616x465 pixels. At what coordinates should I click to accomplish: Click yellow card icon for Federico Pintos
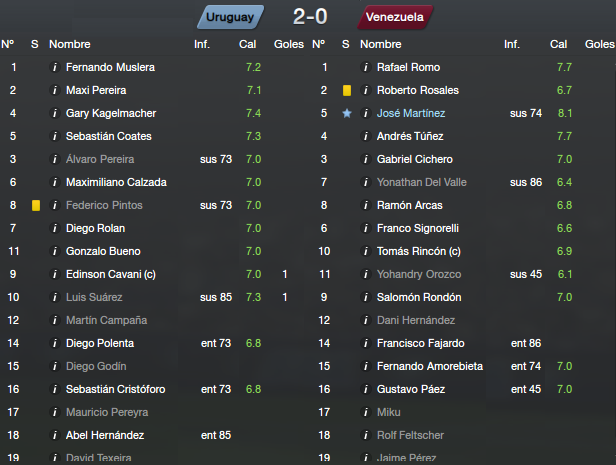[36, 205]
